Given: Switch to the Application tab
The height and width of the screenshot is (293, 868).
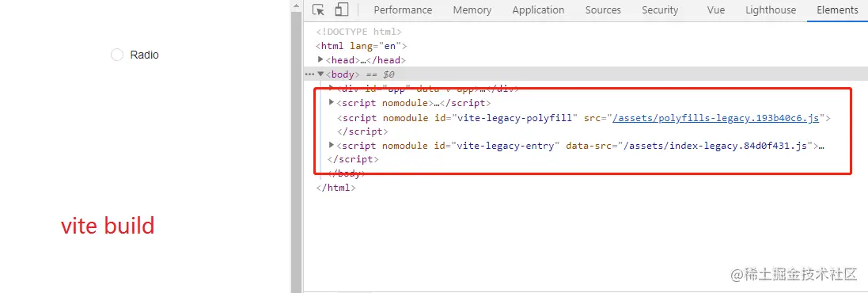Looking at the screenshot, I should pos(538,10).
